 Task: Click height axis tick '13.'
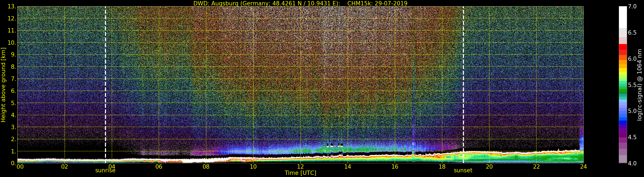coord(12,6)
